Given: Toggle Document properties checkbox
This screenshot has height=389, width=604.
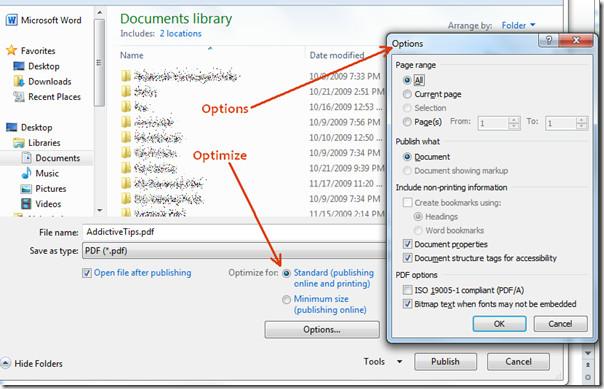Looking at the screenshot, I should click(407, 244).
